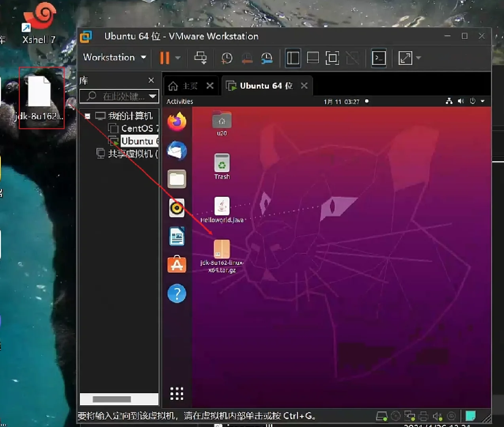504x427 pixels.
Task: Send Ctrl+Alt+Del to virtual machine icon
Action: click(x=200, y=58)
